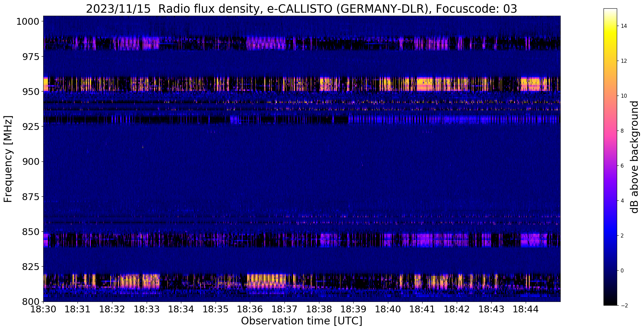Click the colorbar tick label 12

pos(624,61)
